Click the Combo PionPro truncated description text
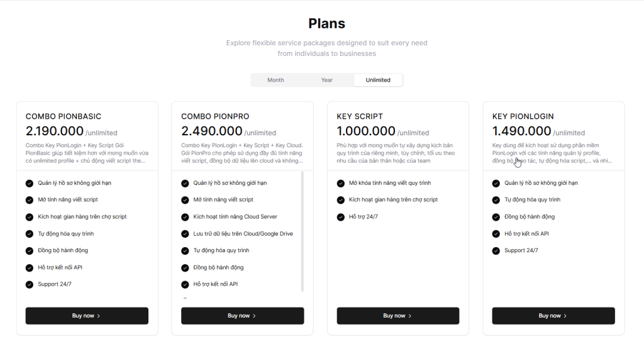 tap(242, 153)
